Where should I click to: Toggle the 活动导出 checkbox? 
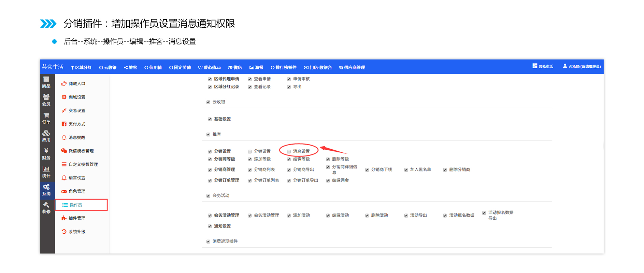tap(406, 216)
